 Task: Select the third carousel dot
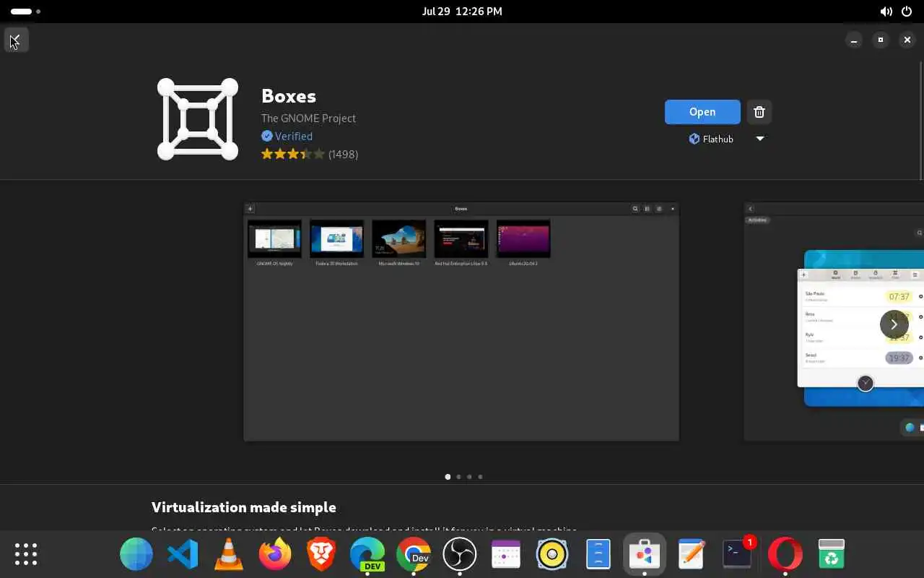[469, 477]
